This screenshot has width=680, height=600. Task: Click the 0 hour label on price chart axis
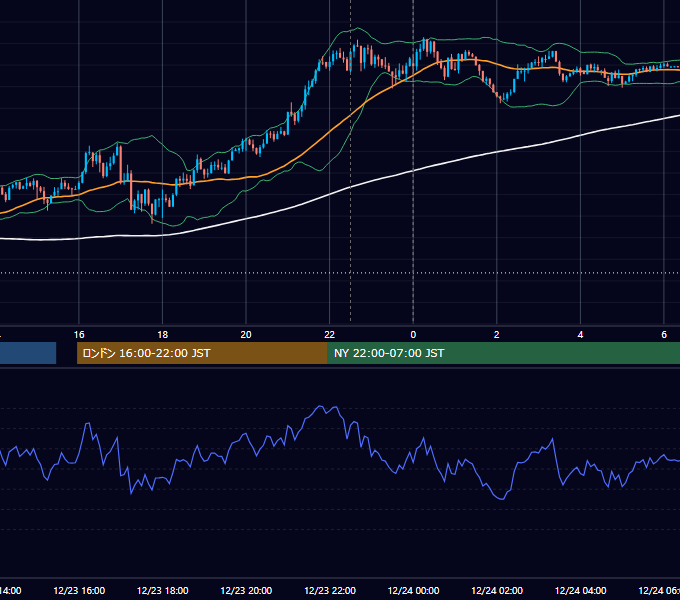pos(413,335)
